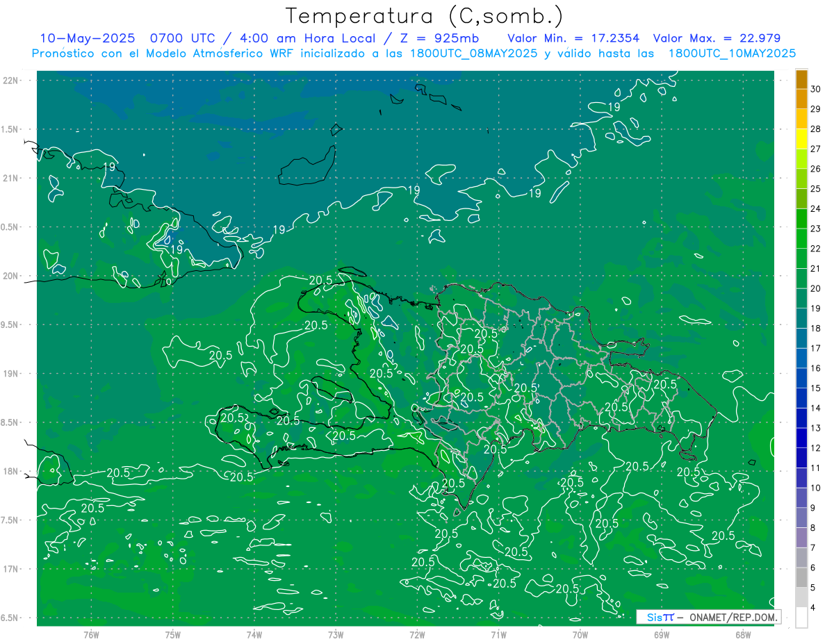Click the '69W' longitude axis label

click(x=662, y=635)
